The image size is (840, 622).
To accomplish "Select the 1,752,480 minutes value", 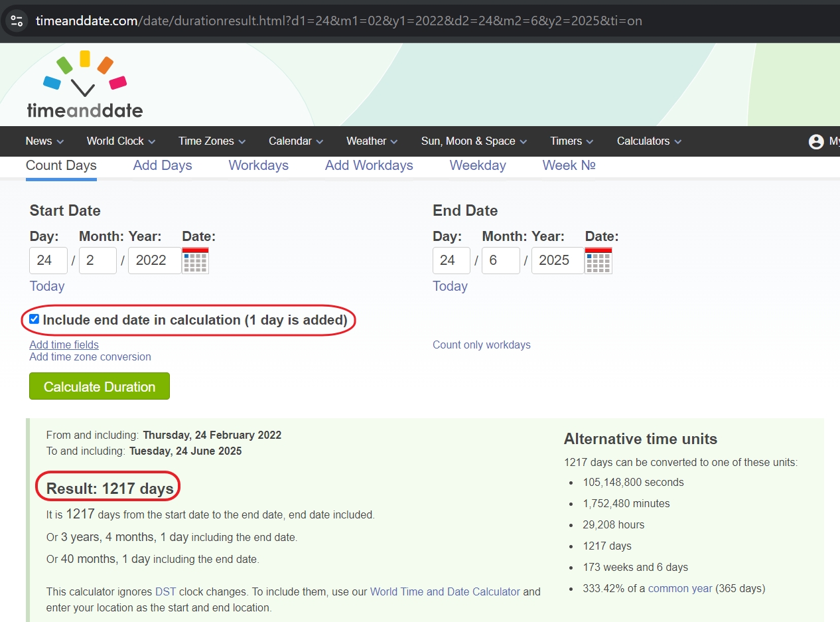I will tap(626, 503).
